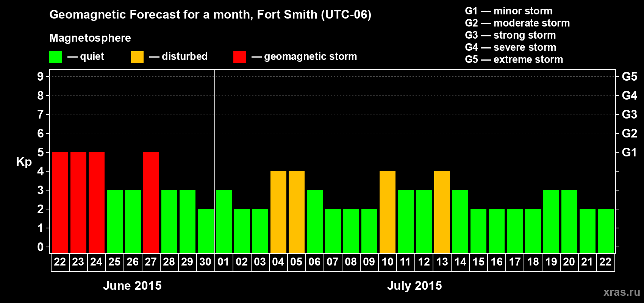
Task: Click the G2 right axis label
Action: pyautogui.click(x=630, y=133)
